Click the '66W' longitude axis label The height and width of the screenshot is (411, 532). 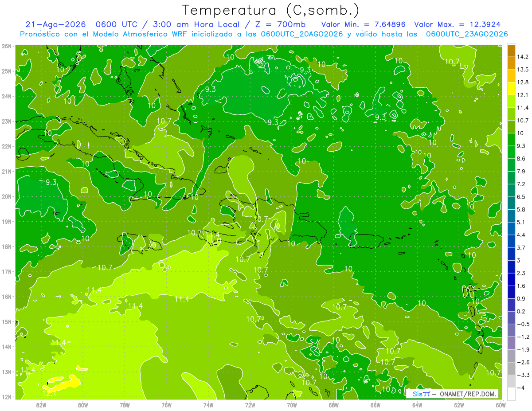click(x=376, y=404)
